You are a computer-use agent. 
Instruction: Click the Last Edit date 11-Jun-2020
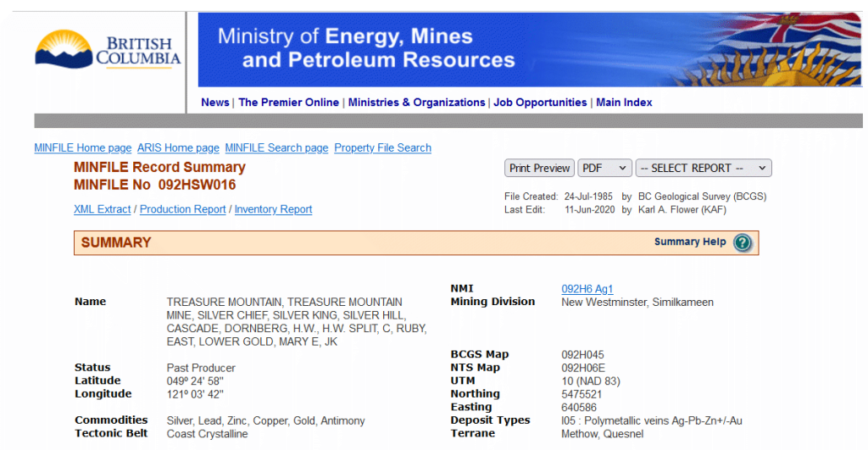(590, 210)
